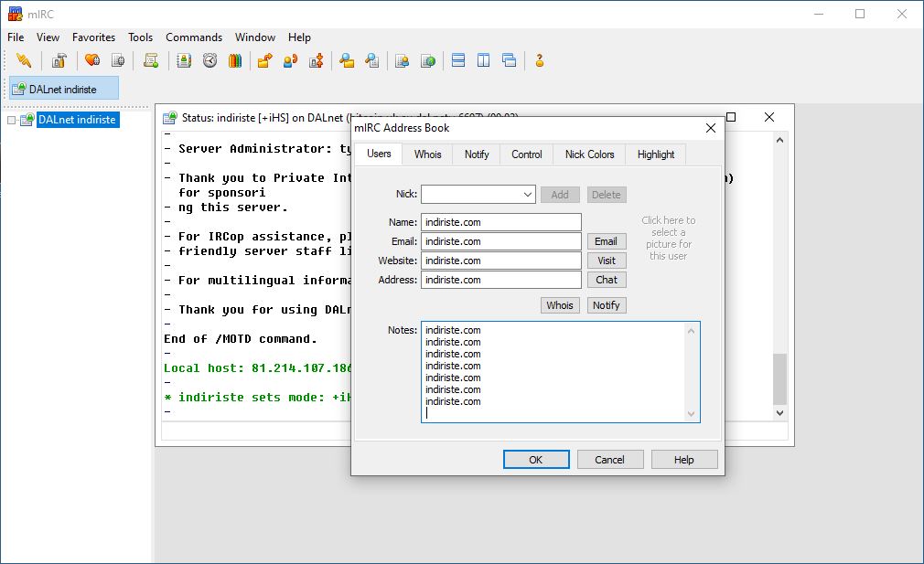This screenshot has width=924, height=564.
Task: Switch to the Control tab
Action: tap(527, 154)
